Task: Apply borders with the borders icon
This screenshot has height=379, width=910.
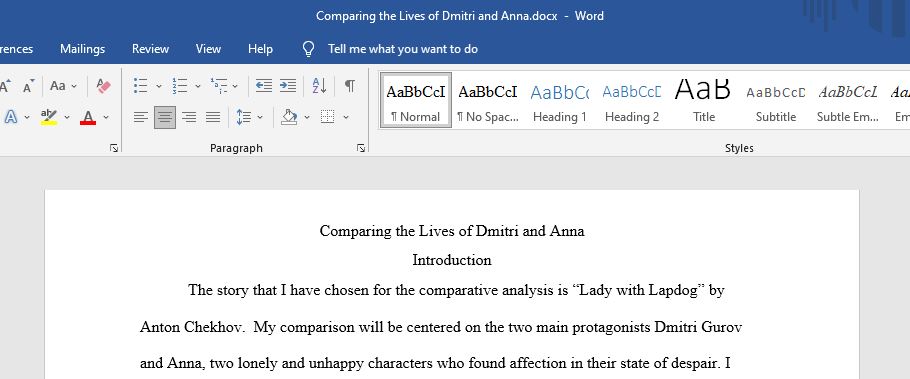Action: click(x=328, y=117)
